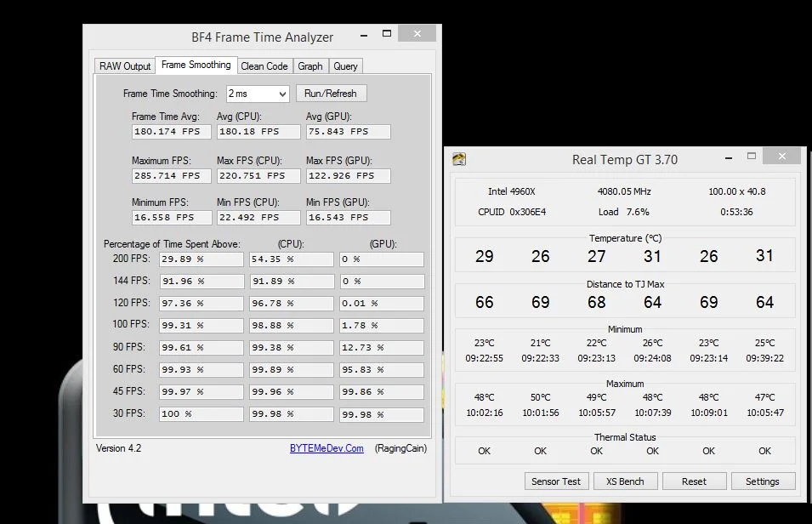
Task: Reset the Real Temp min/max readings
Action: (x=694, y=481)
